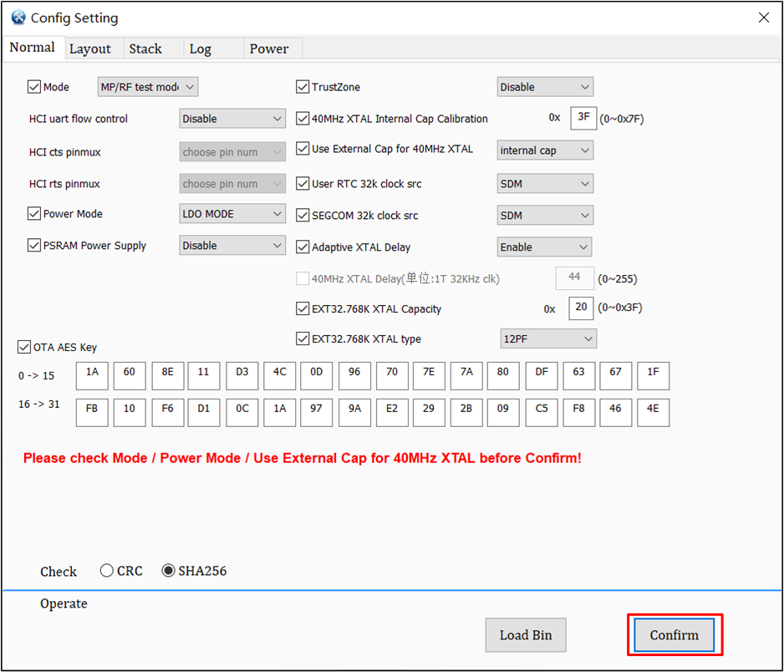
Task: Toggle the Adaptive XTAL Delay checkbox
Action: coord(303,247)
